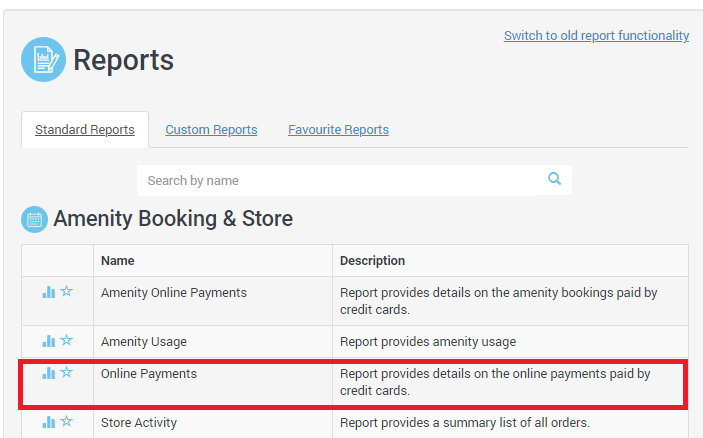
Task: Star the Store Activity report
Action: 66,421
